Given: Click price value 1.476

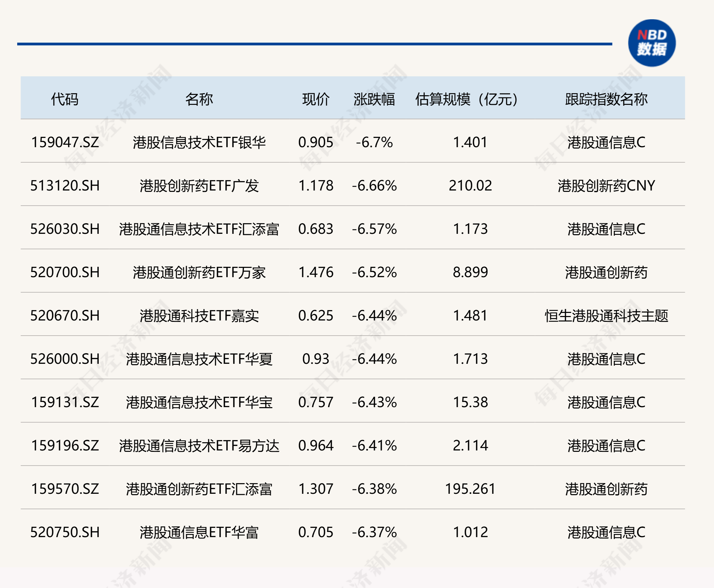Looking at the screenshot, I should (316, 272).
